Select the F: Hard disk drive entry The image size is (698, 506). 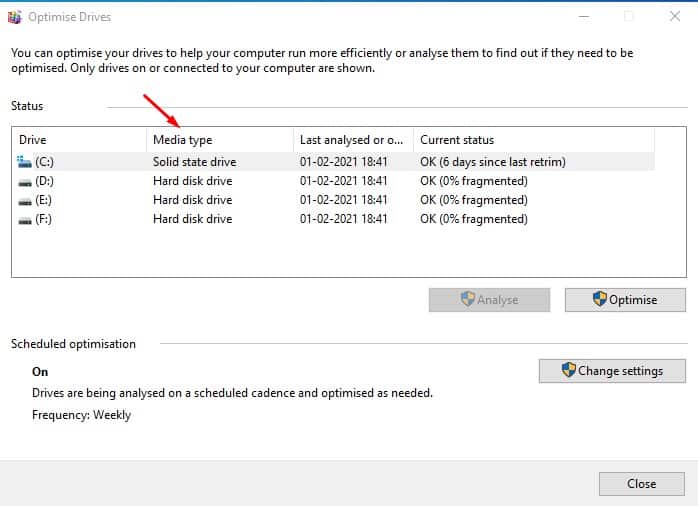334,219
